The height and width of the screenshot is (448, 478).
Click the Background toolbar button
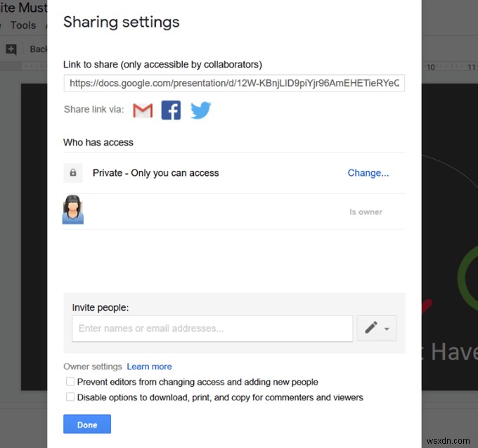click(38, 49)
